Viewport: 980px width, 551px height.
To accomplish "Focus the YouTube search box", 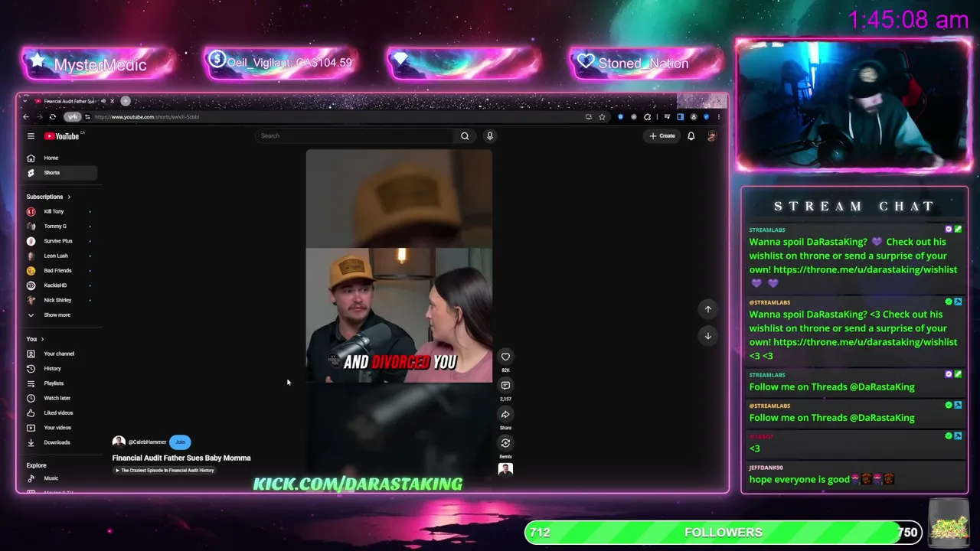I will click(354, 136).
